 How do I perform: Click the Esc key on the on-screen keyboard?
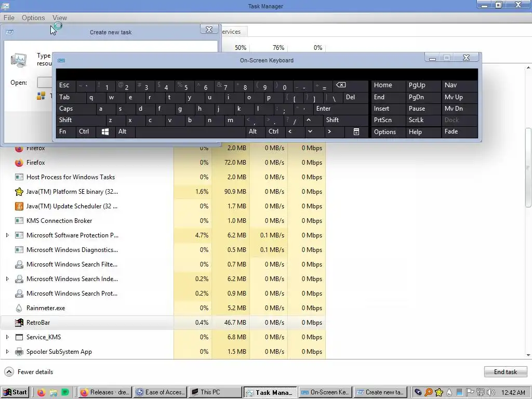[66, 86]
